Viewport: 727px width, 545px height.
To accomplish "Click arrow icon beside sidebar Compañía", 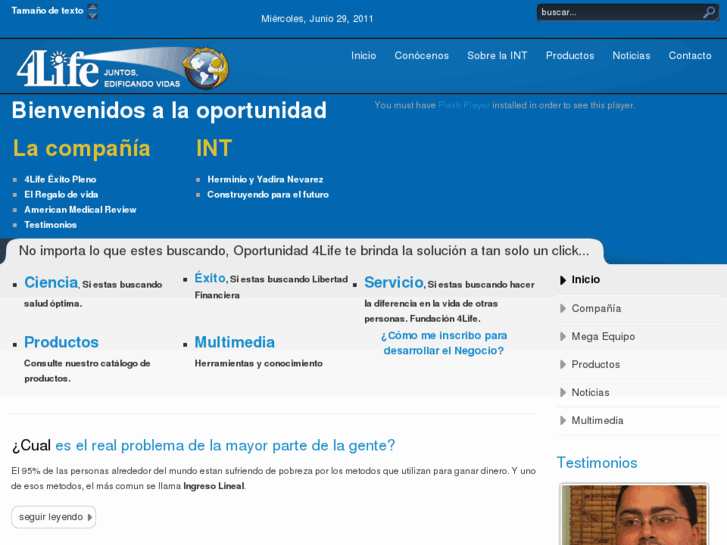I will pos(563,308).
